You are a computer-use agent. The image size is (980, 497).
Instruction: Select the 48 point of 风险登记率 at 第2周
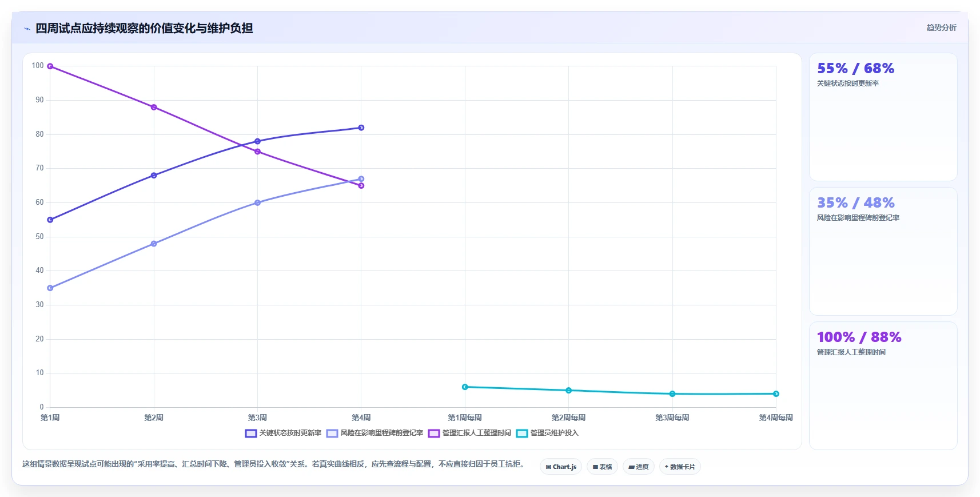[x=154, y=244]
